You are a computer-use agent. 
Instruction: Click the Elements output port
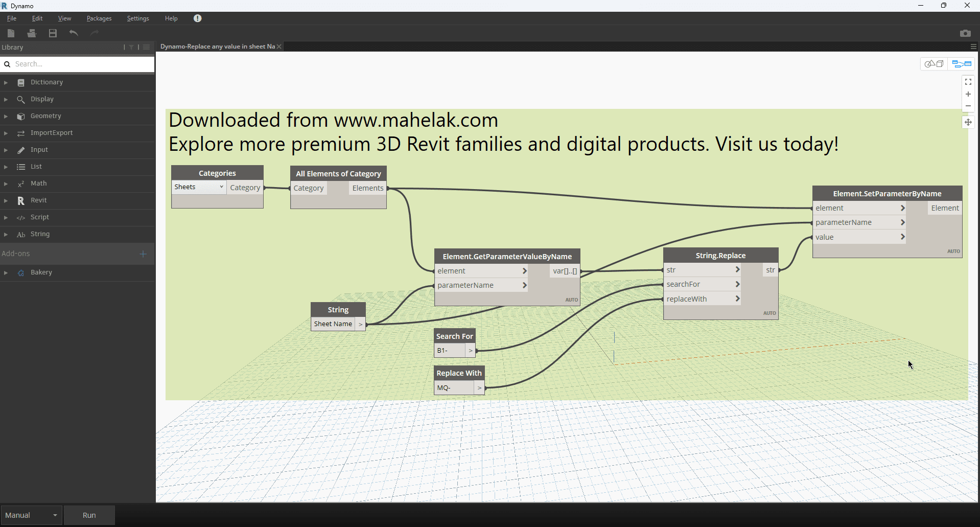pos(368,188)
